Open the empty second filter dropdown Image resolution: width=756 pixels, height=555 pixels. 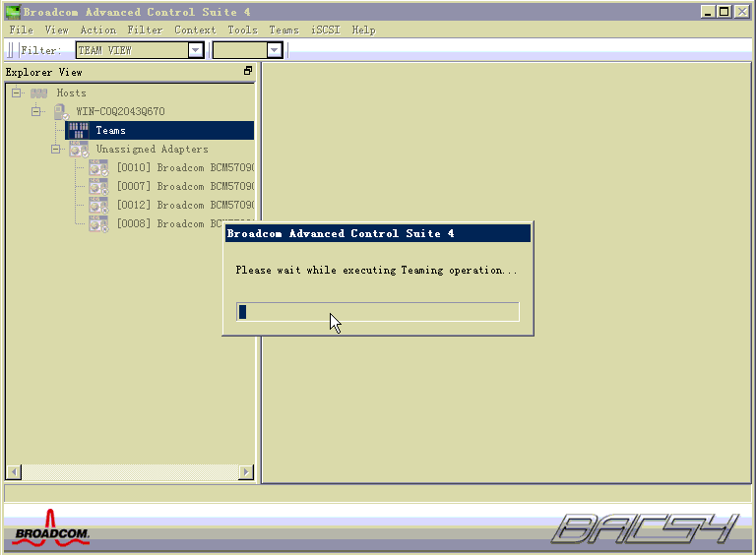click(275, 50)
